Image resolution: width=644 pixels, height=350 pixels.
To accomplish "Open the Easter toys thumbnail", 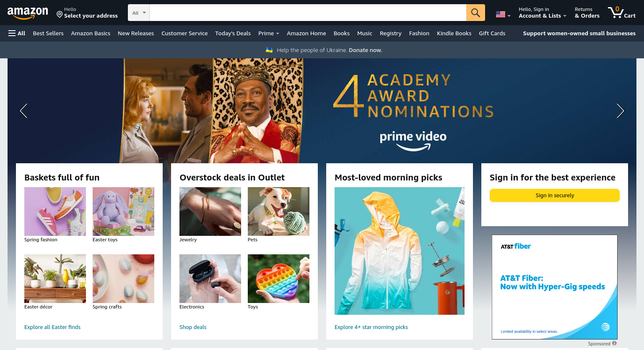I will (x=123, y=212).
